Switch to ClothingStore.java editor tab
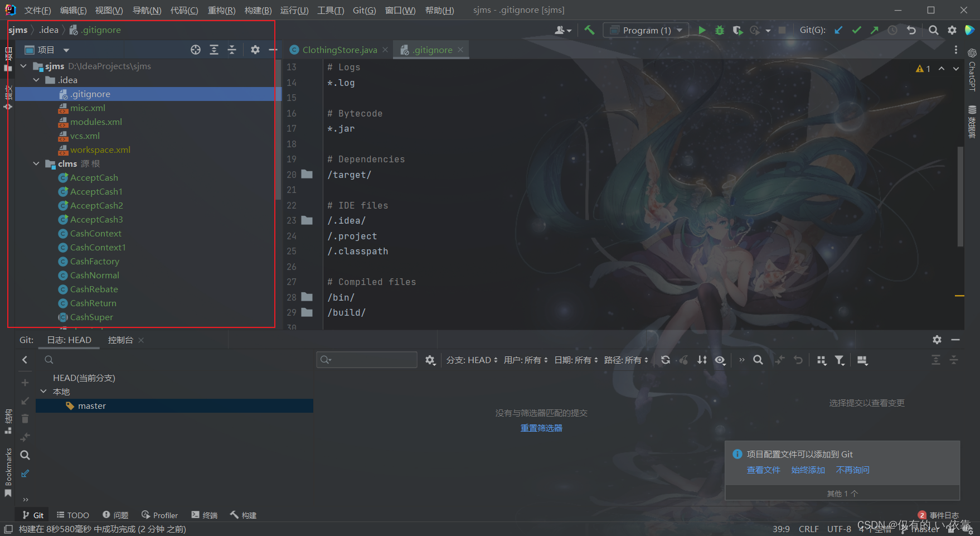 (x=339, y=50)
